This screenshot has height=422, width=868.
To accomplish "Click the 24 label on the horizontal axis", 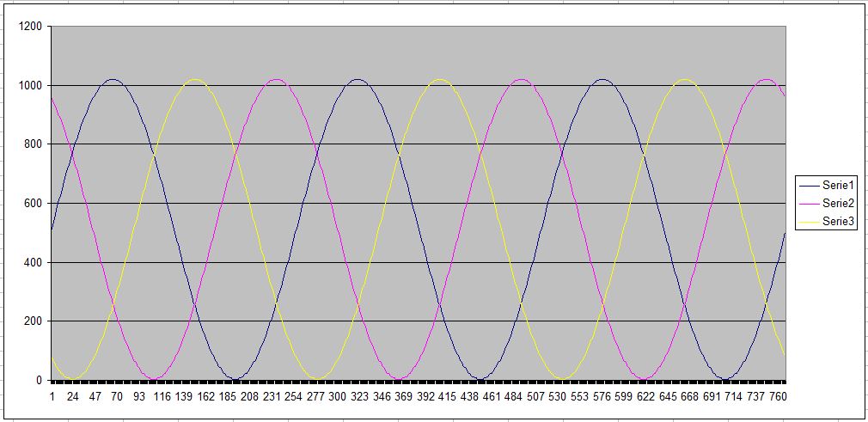I will click(x=73, y=397).
